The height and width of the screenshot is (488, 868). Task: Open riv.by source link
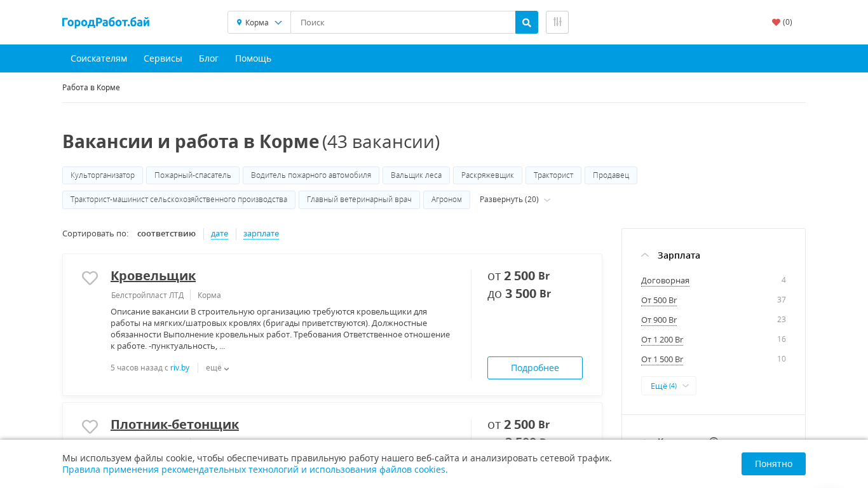tap(180, 368)
